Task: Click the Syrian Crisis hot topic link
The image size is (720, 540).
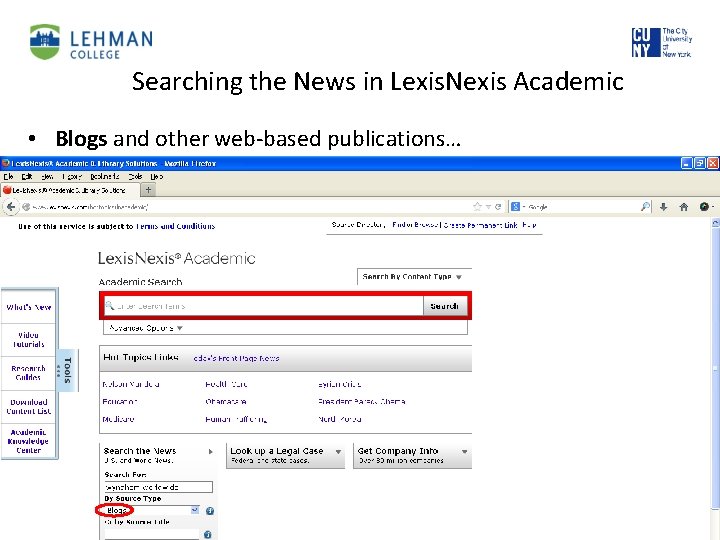Action: tap(339, 384)
